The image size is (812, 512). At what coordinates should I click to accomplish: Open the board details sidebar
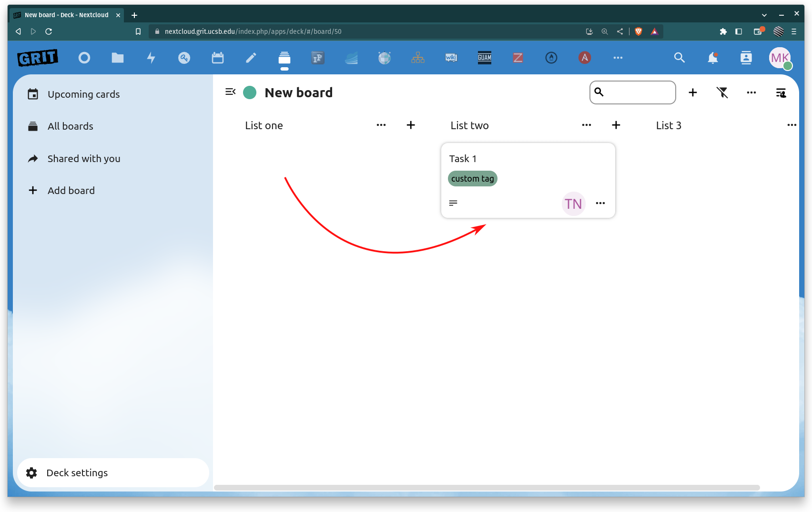tap(781, 92)
